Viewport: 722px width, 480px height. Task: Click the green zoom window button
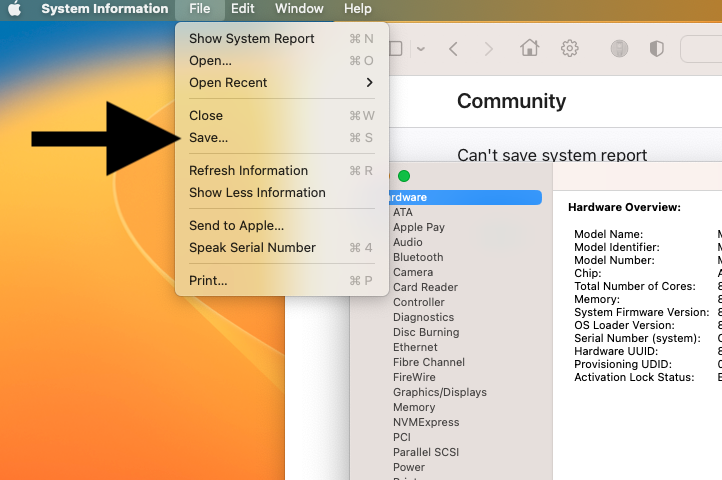404,176
